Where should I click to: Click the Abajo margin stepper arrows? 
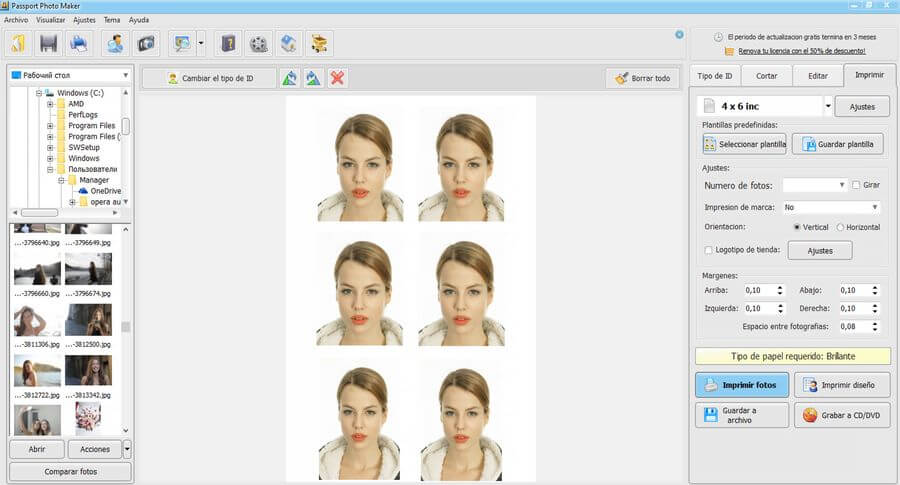[x=875, y=290]
